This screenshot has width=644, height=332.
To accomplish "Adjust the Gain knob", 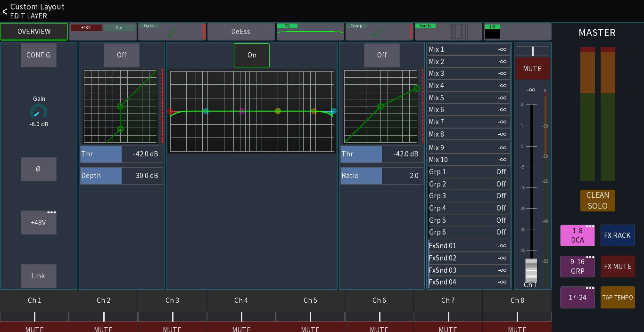I will tap(39, 112).
